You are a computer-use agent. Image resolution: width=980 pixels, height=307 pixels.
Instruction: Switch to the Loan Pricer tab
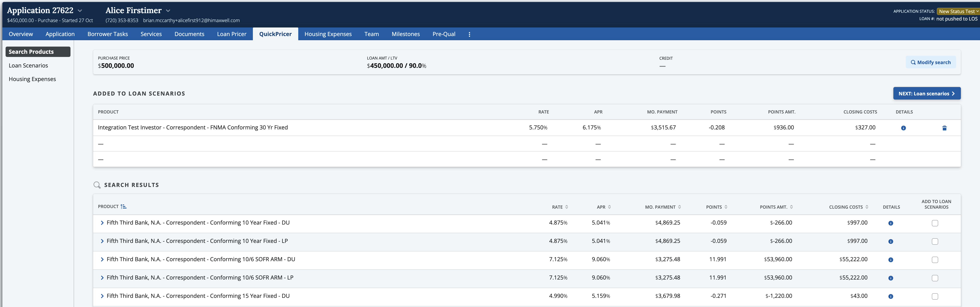pyautogui.click(x=231, y=34)
